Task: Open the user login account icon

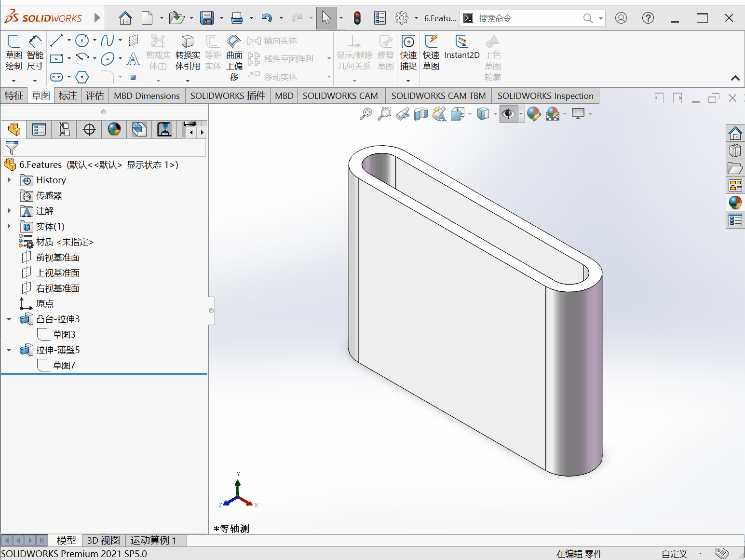Action: (621, 18)
